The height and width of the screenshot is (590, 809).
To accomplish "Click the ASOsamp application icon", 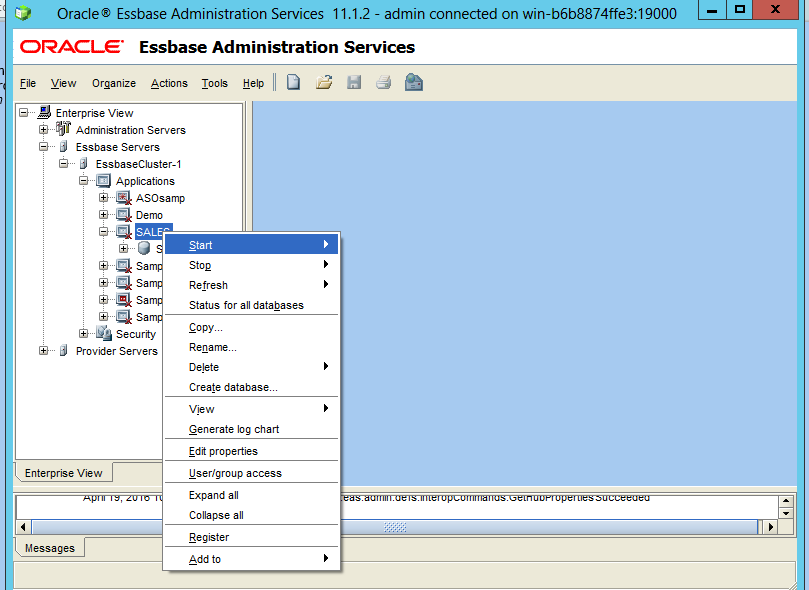I will [124, 198].
